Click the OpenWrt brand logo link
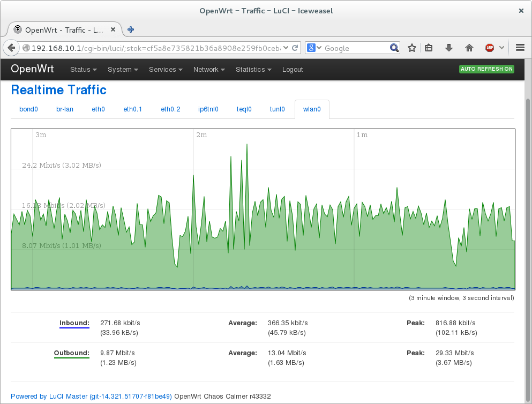 tap(32, 69)
